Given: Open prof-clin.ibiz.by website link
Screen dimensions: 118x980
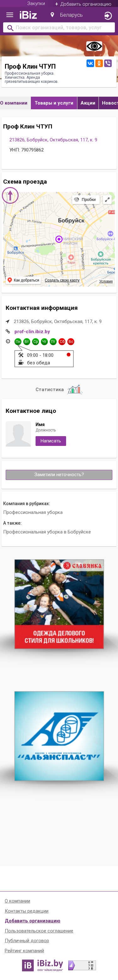Looking at the screenshot, I should click(x=32, y=332).
